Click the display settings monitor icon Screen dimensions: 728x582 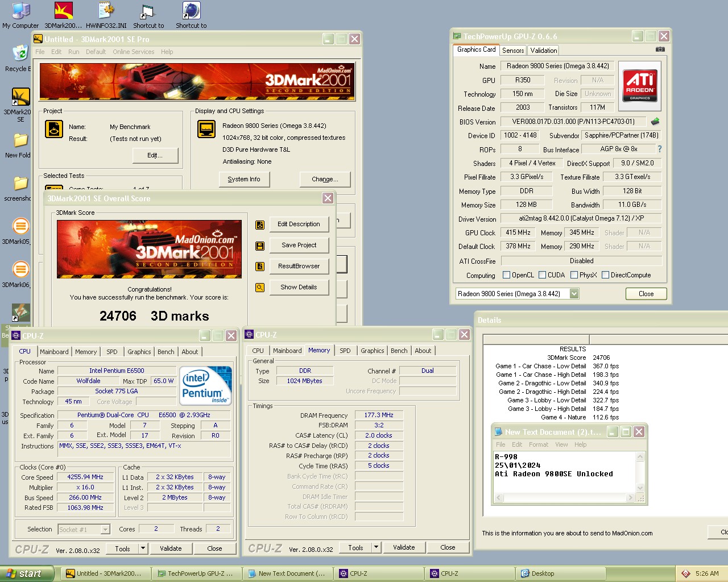pos(206,130)
